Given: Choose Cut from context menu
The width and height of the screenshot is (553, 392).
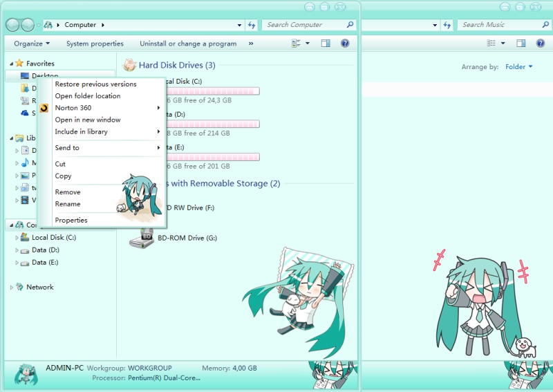Looking at the screenshot, I should (x=102, y=164).
